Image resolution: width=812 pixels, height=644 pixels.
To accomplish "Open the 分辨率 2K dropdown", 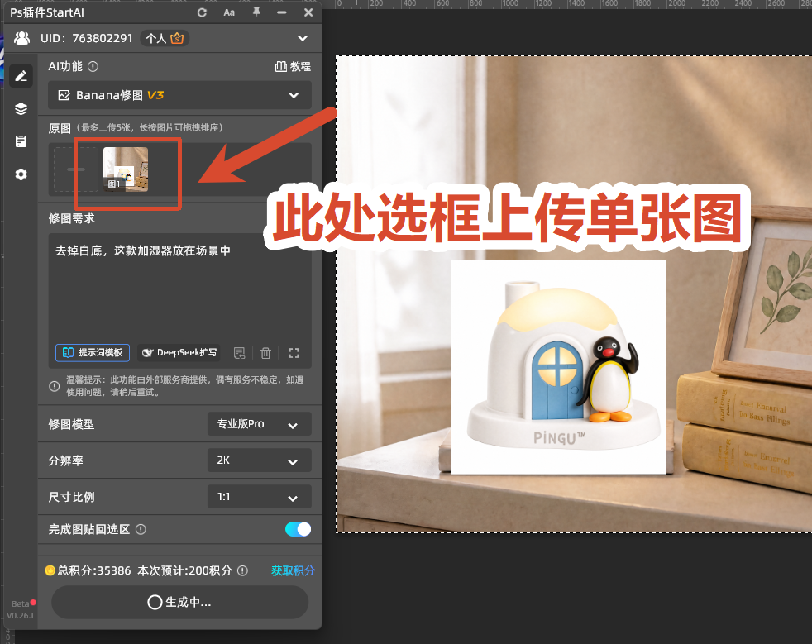I will (x=260, y=460).
